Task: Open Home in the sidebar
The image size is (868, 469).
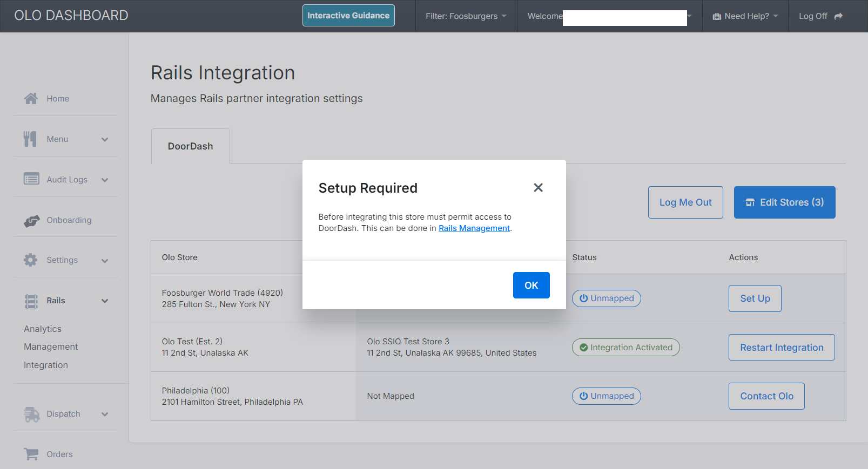Action: [58, 99]
